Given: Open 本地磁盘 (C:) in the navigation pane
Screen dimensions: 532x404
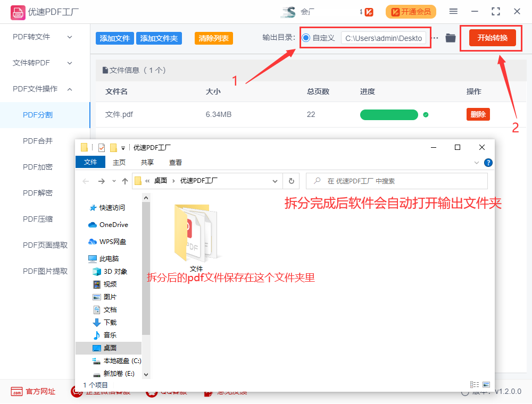Looking at the screenshot, I should coord(117,361).
